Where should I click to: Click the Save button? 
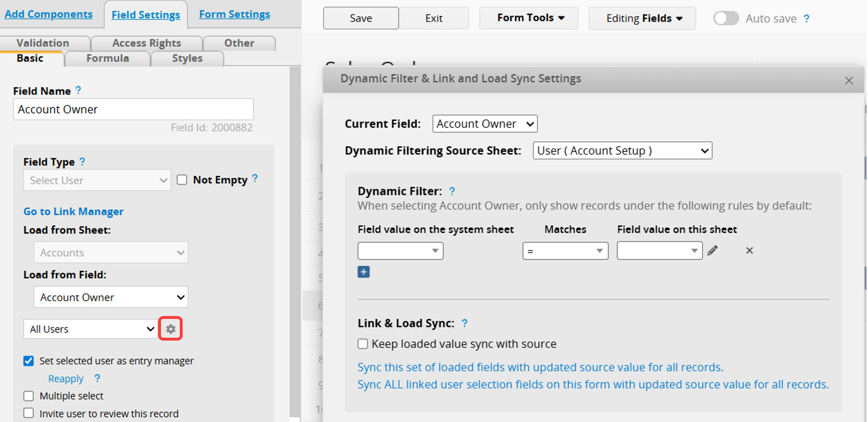click(x=361, y=18)
